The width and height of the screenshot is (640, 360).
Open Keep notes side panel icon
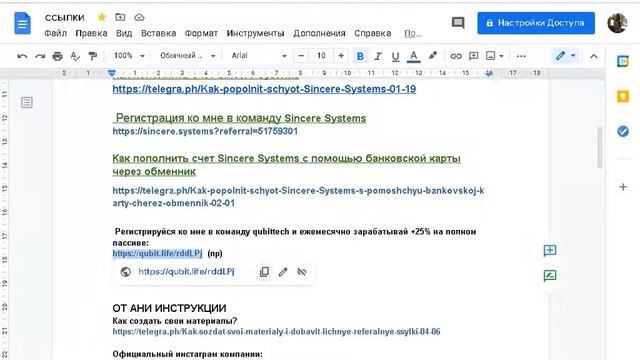[x=622, y=96]
